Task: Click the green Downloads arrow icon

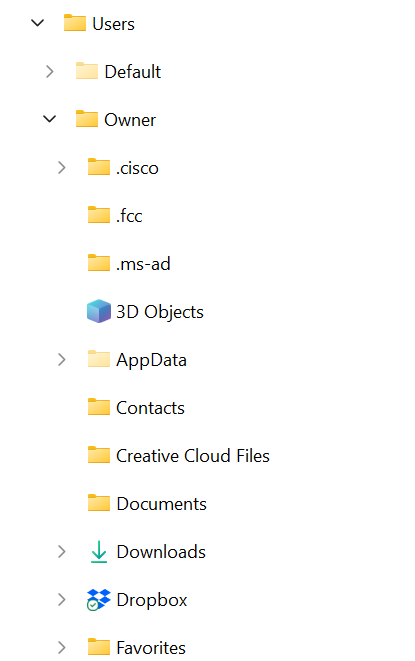Action: click(x=99, y=552)
